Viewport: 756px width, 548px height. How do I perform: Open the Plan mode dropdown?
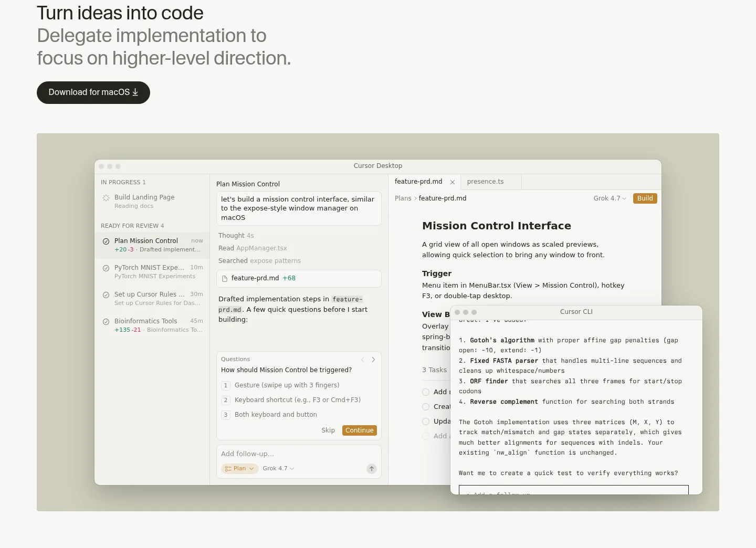tap(240, 469)
